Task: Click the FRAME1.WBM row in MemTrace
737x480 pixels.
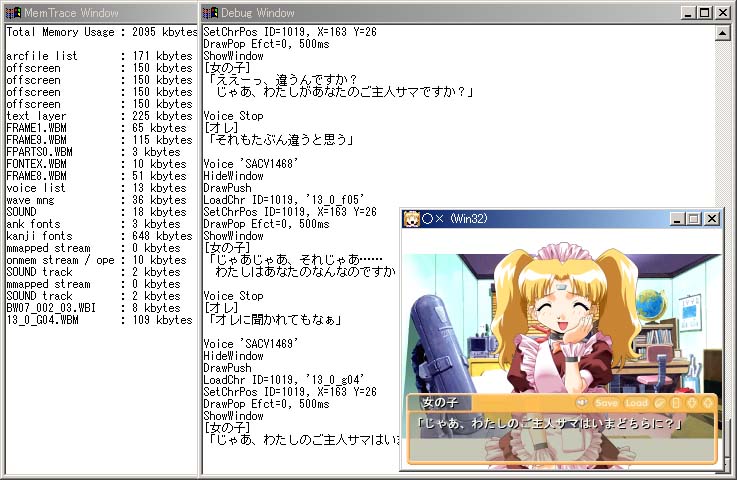Action: [96, 128]
